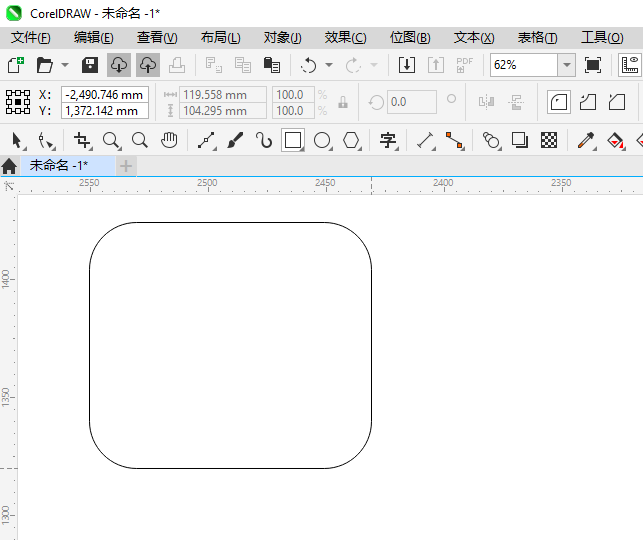This screenshot has height=540, width=643.
Task: Toggle the Show rulers icon
Action: coord(630,65)
